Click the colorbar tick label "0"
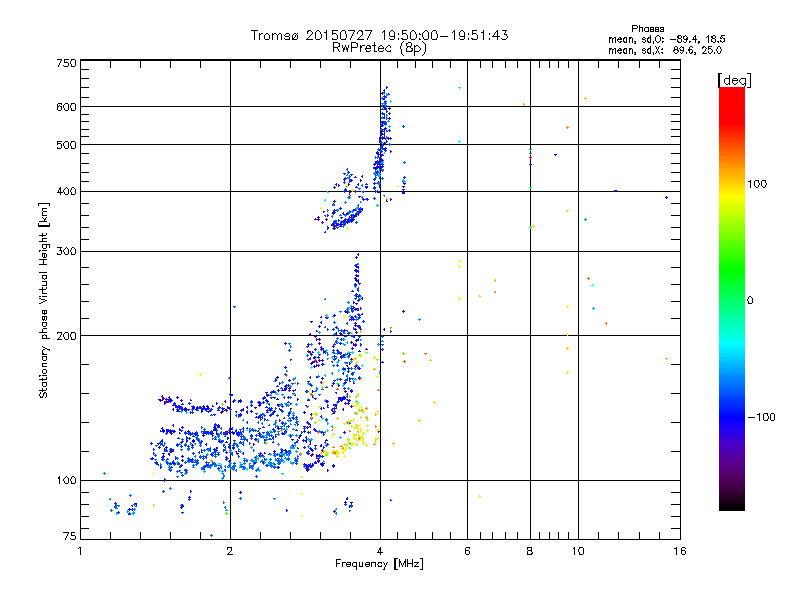Image resolution: width=800 pixels, height=600 pixels. pyautogui.click(x=750, y=301)
